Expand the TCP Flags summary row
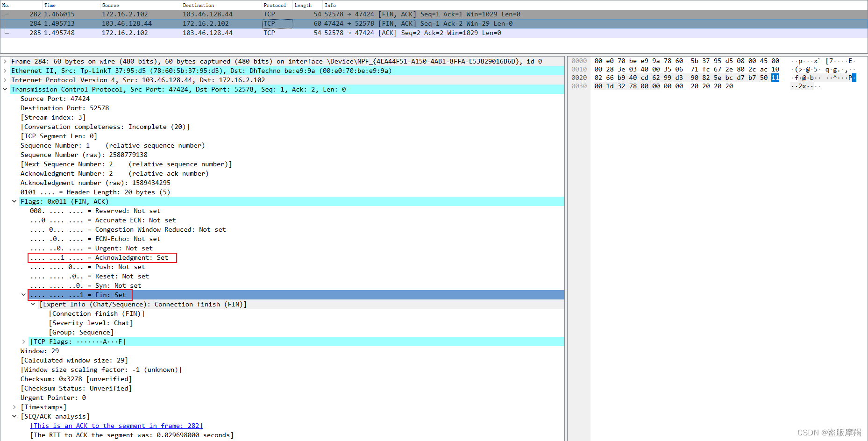Screen dimensions: 868x441 (x=23, y=341)
